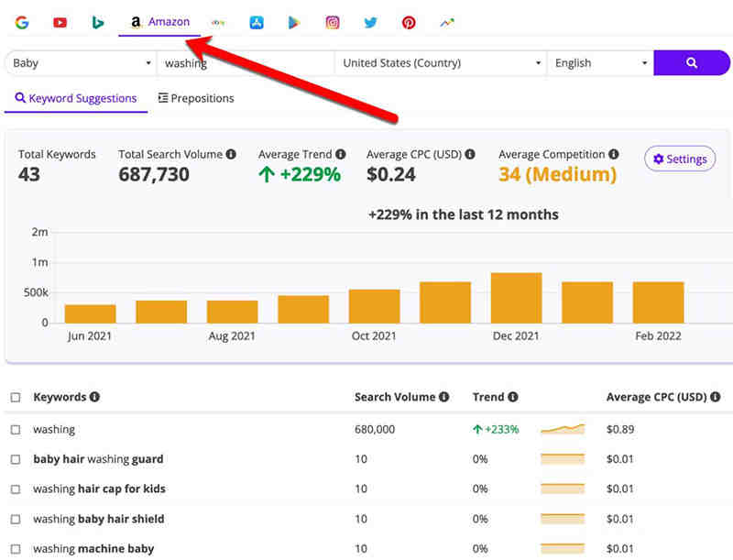
Task: Click the Jun 2021 chart bar
Action: point(90,313)
